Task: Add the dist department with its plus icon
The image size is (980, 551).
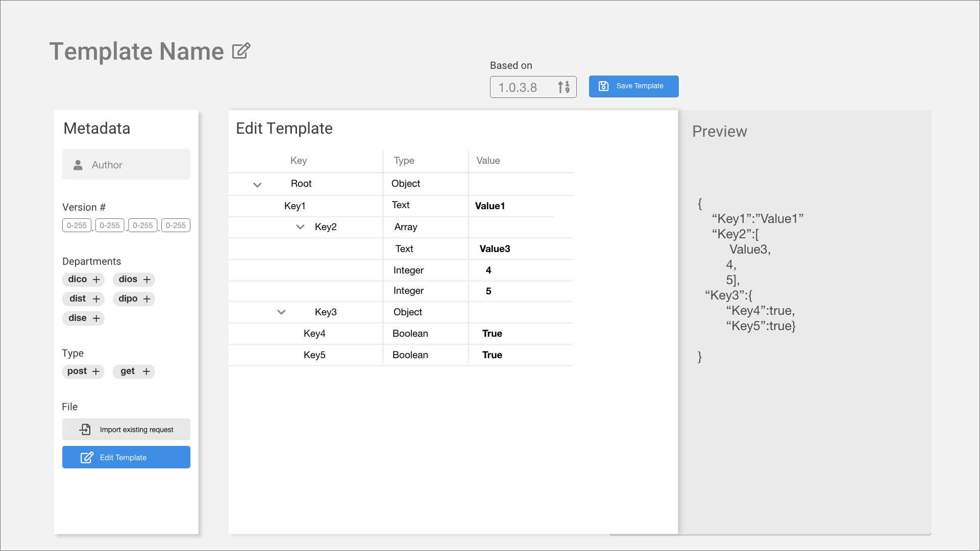Action: point(96,299)
